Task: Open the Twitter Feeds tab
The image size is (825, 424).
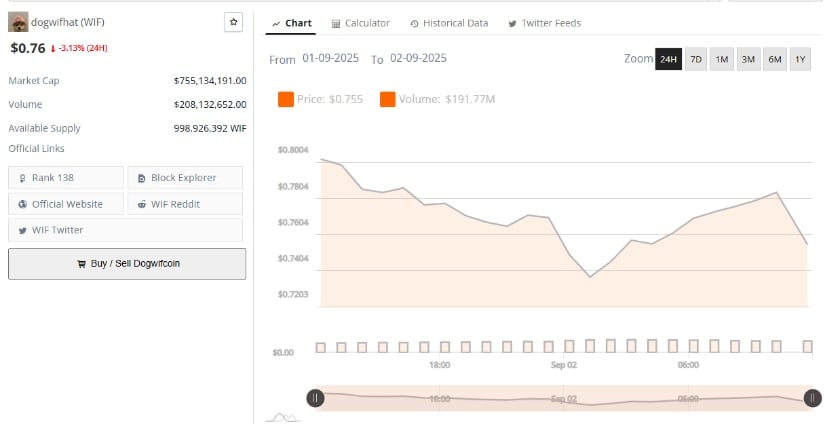Action: click(x=545, y=23)
